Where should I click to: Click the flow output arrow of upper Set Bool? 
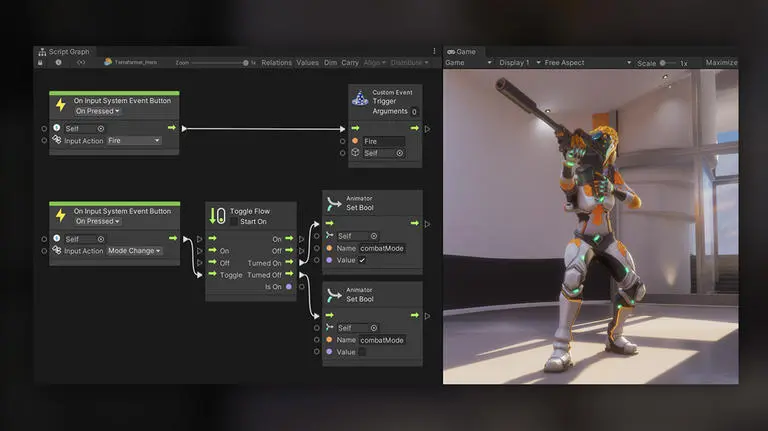pos(415,223)
